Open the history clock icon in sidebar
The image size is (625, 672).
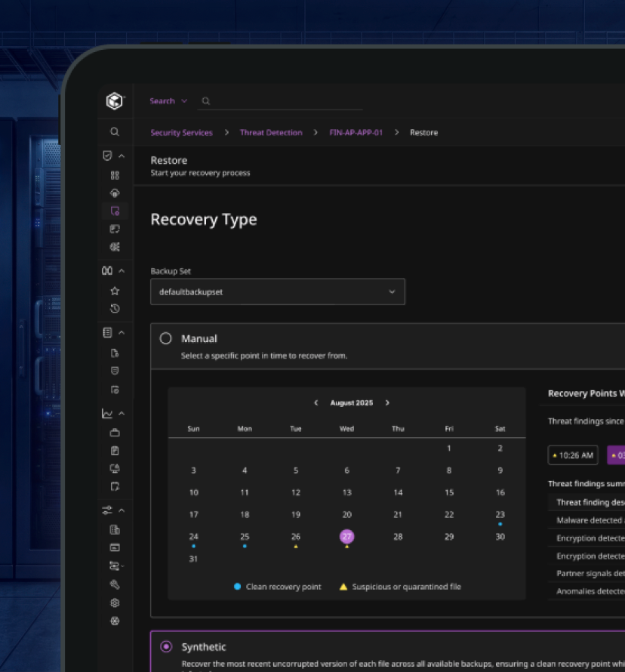115,309
